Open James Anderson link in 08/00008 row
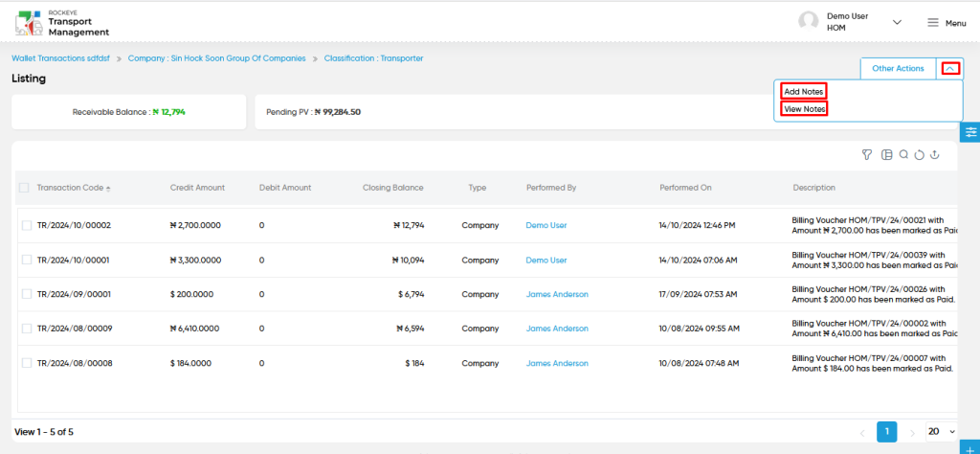Viewport: 980px width, 454px height. [557, 363]
